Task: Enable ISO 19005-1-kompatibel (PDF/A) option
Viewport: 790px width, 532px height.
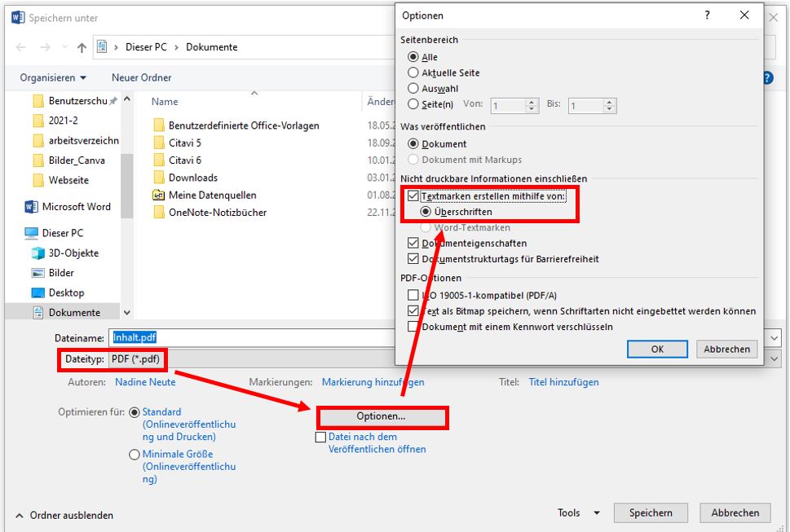Action: tap(413, 296)
